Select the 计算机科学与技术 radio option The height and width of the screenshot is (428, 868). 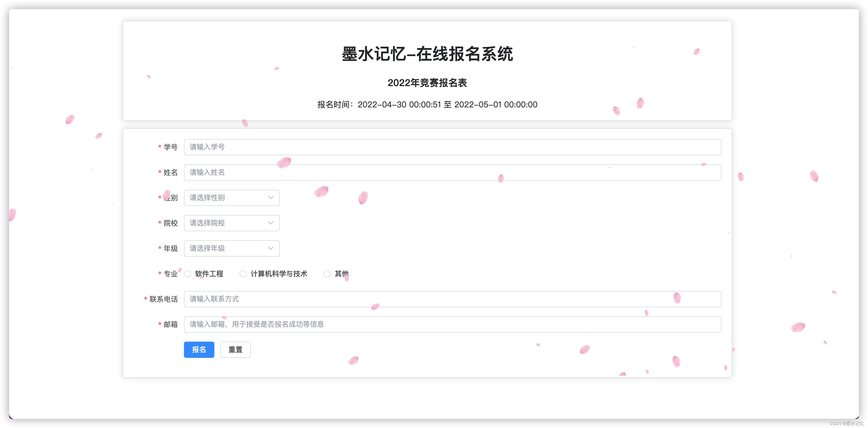(243, 274)
